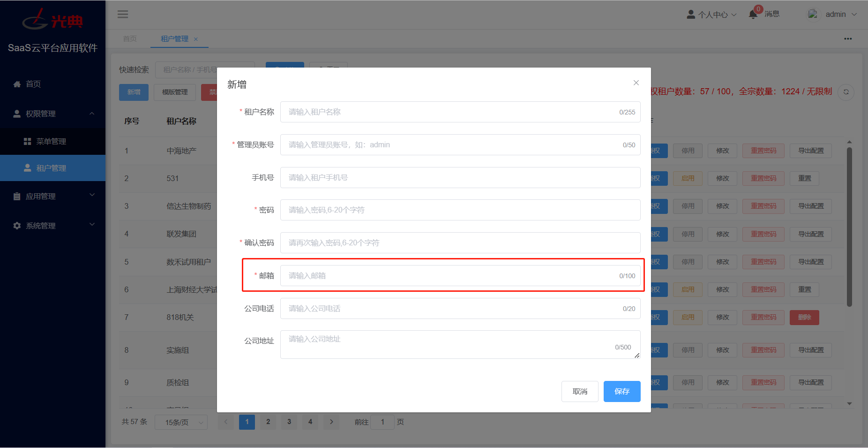Click the 首页 sidebar item
The image size is (868, 448).
[52, 84]
